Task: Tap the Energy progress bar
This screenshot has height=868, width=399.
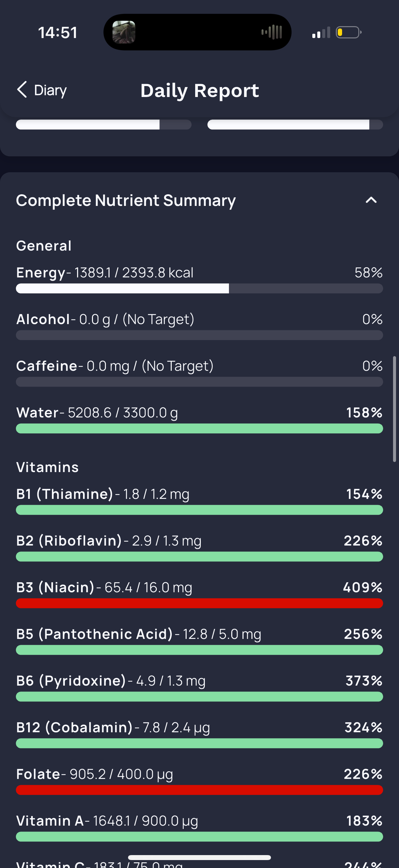Action: (x=199, y=288)
